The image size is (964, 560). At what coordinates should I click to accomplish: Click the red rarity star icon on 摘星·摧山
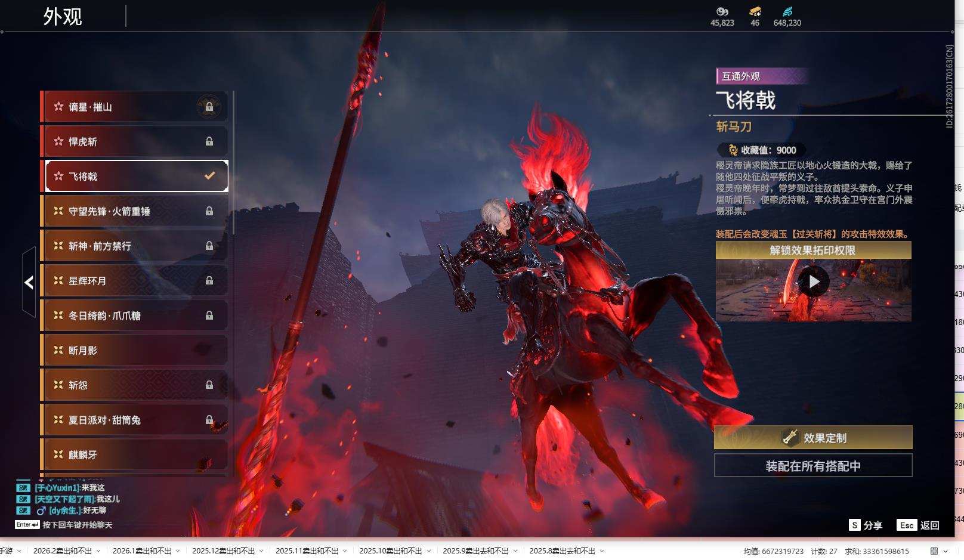tap(58, 107)
